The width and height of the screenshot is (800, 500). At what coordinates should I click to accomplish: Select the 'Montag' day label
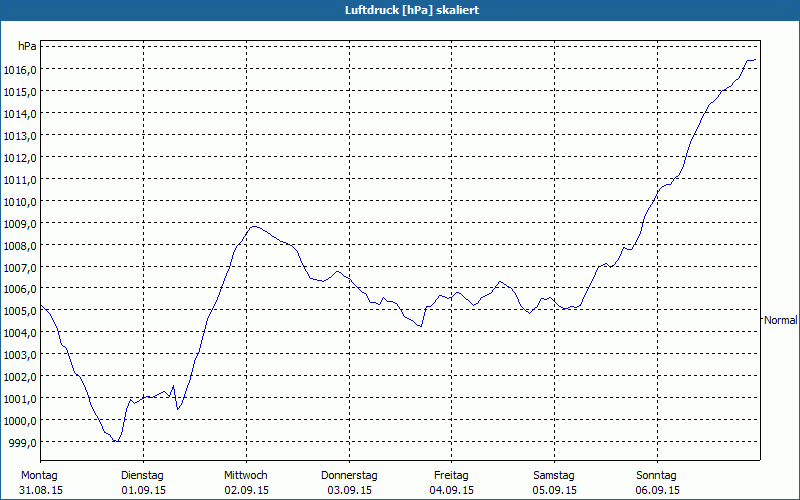tap(39, 476)
